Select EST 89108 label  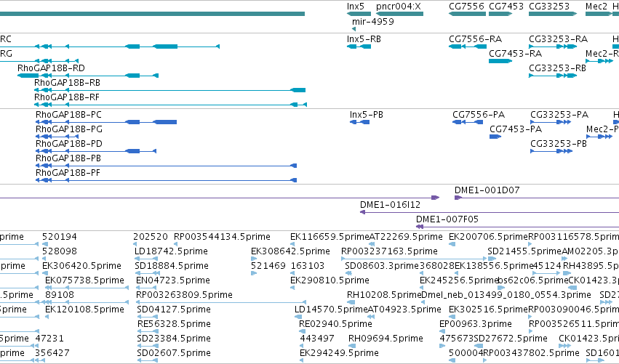(59, 296)
